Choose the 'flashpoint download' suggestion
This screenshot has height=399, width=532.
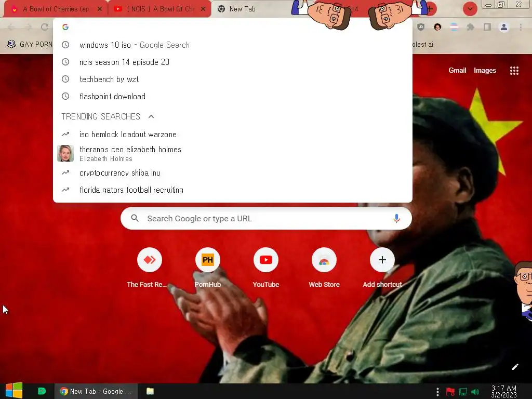pos(233,96)
